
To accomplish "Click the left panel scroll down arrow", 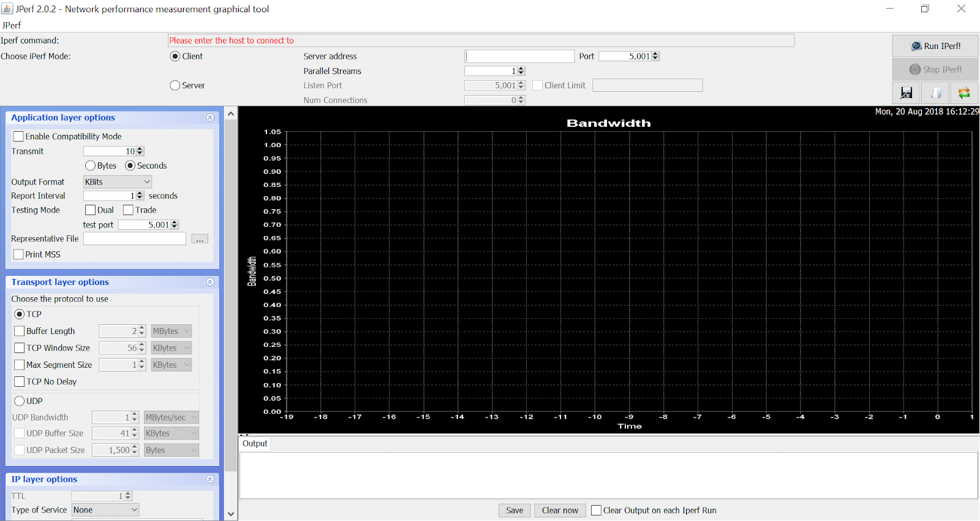I will pos(231,514).
